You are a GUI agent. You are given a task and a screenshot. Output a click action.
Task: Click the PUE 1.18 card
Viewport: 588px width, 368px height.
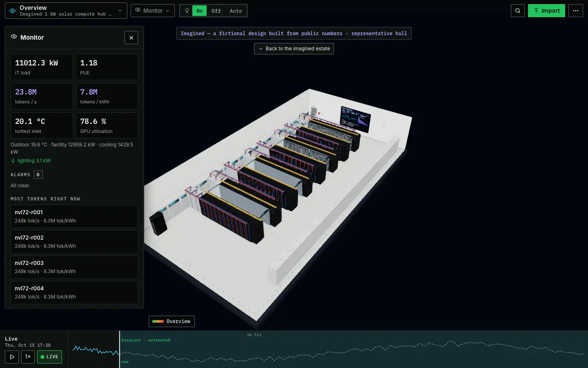107,67
